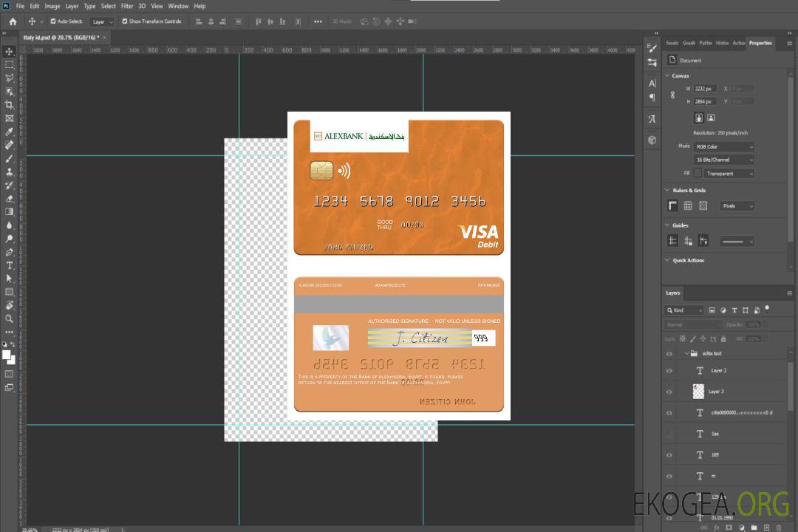Select landscape canvas orientation button
This screenshot has width=798, height=532.
click(711, 118)
